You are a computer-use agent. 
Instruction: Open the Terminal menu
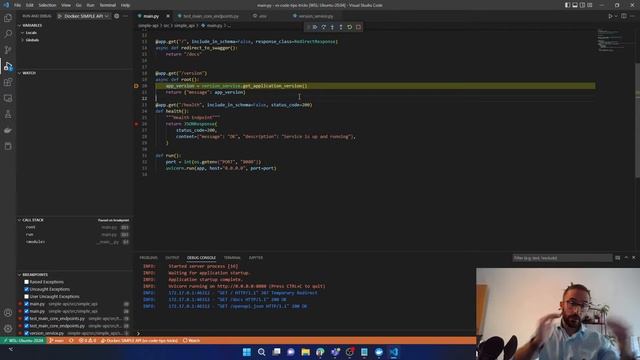point(108,5)
